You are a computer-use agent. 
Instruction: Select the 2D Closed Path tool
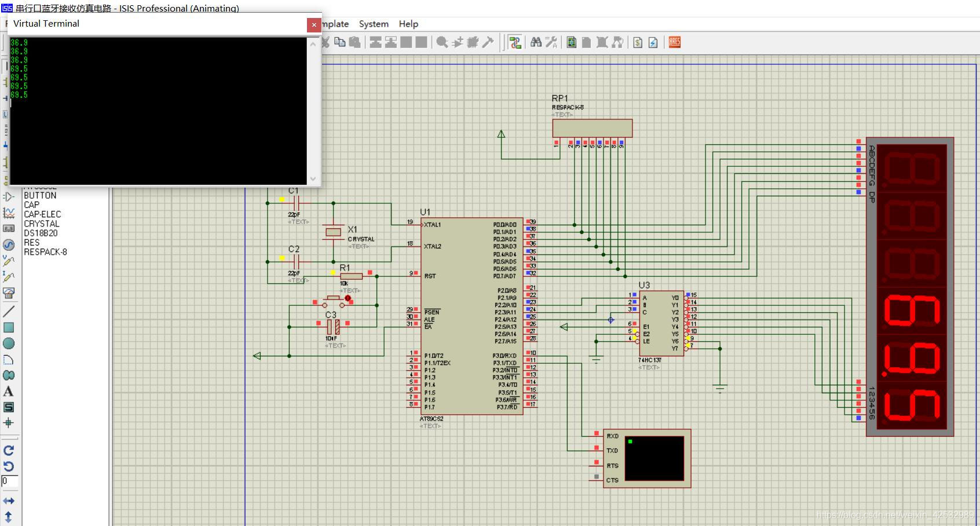(x=9, y=375)
